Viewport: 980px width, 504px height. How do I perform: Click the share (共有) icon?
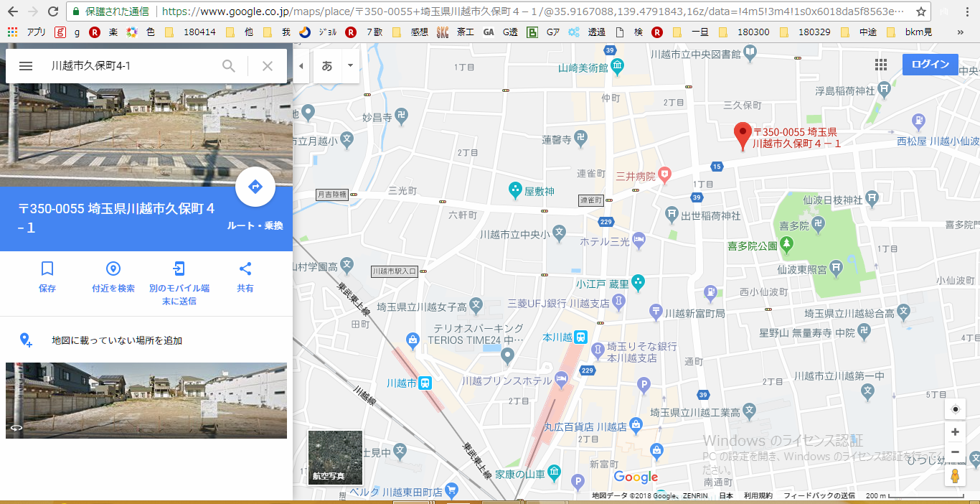245,269
